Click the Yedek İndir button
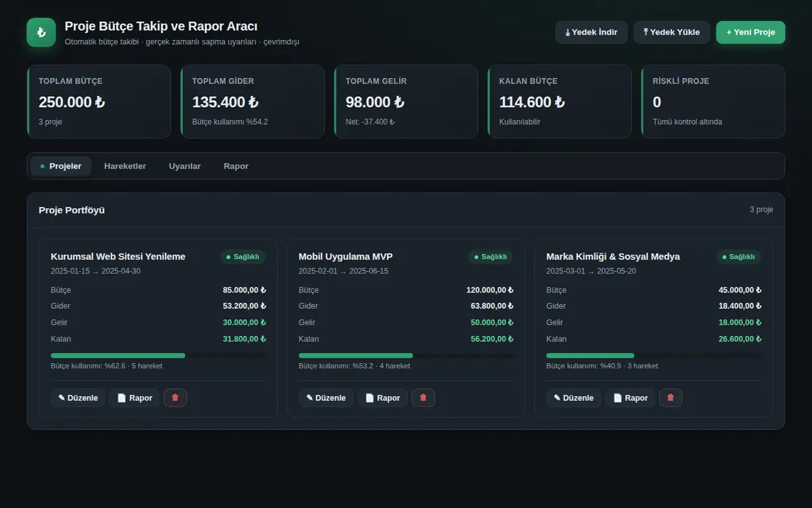The height and width of the screenshot is (508, 812). 591,32
